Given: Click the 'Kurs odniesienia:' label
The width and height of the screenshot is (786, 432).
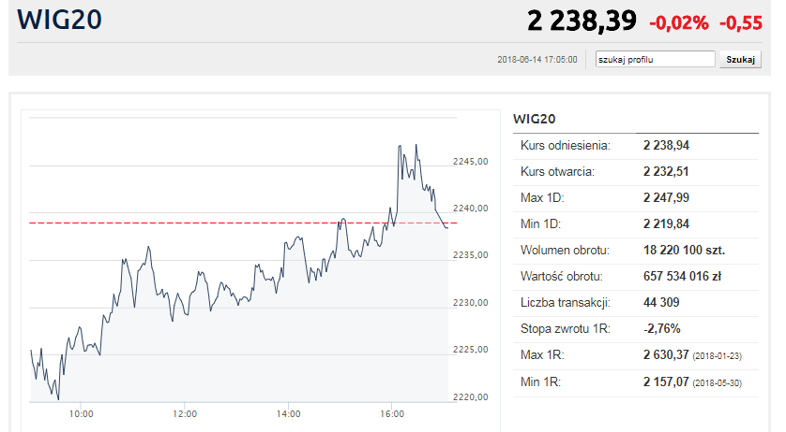Looking at the screenshot, I should tap(565, 146).
